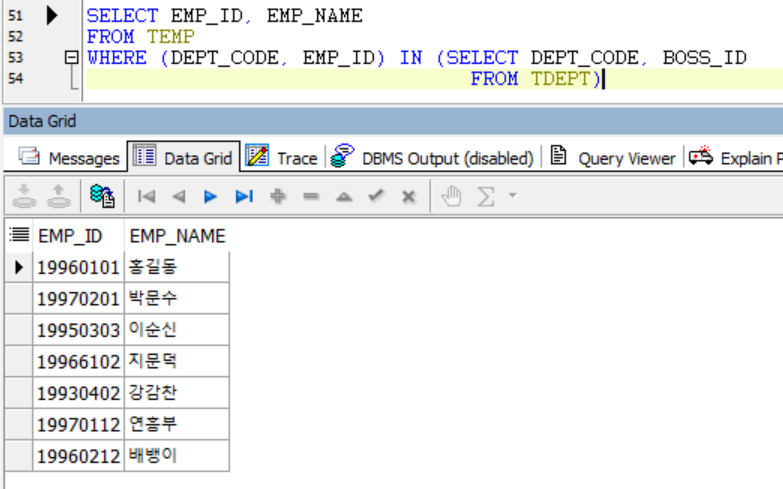The image size is (783, 489).
Task: Select name cell 박문수
Action: coord(177,299)
